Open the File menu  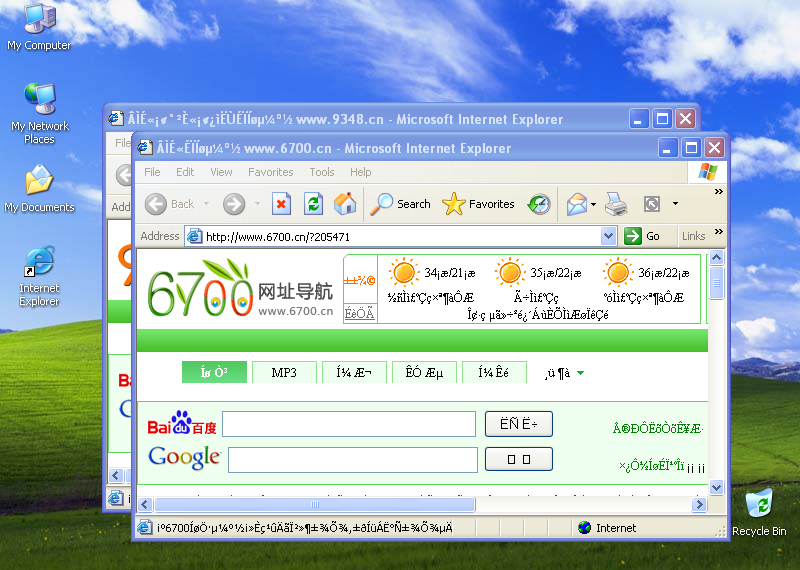point(152,172)
